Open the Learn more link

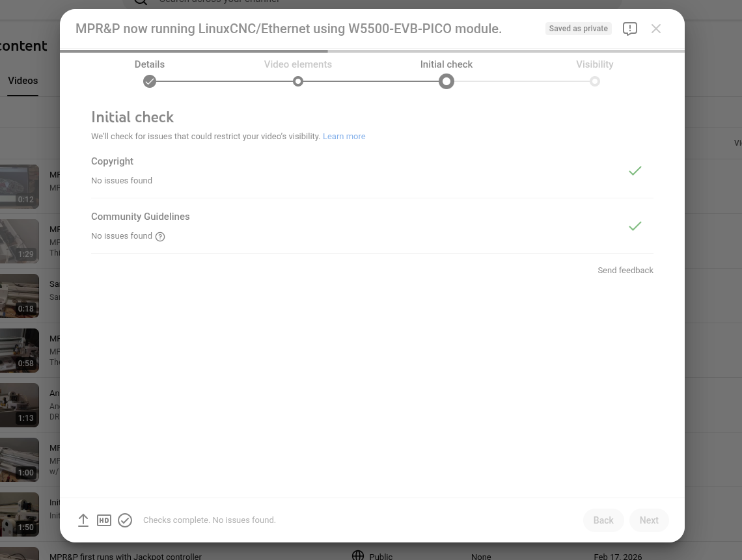(x=344, y=136)
